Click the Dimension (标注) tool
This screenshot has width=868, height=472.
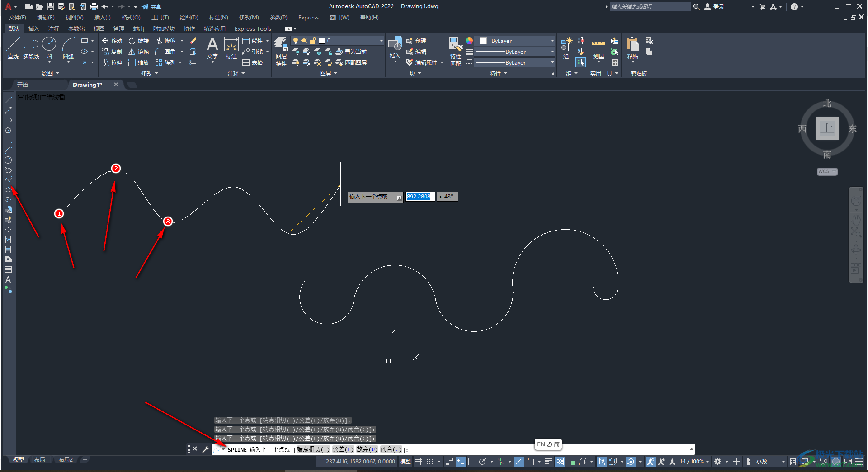231,48
